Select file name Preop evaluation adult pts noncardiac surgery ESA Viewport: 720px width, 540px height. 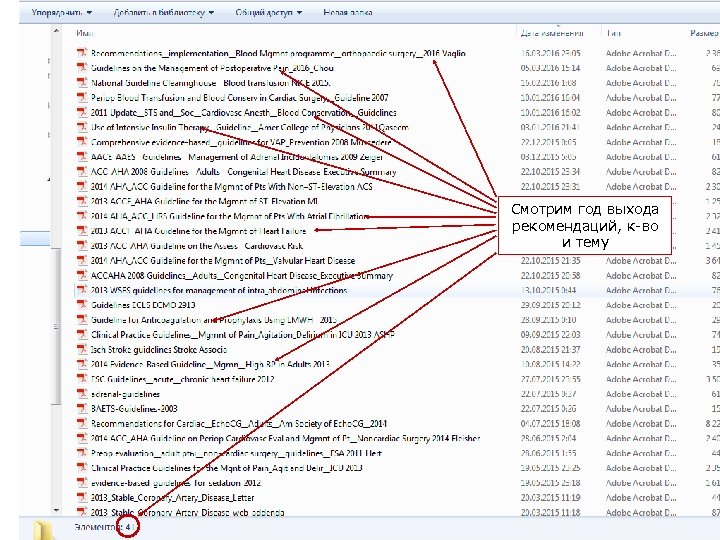[x=236, y=453]
